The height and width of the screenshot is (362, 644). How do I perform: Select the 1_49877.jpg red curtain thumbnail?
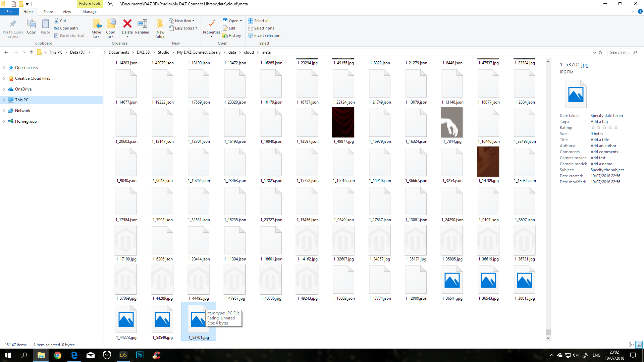click(x=343, y=123)
